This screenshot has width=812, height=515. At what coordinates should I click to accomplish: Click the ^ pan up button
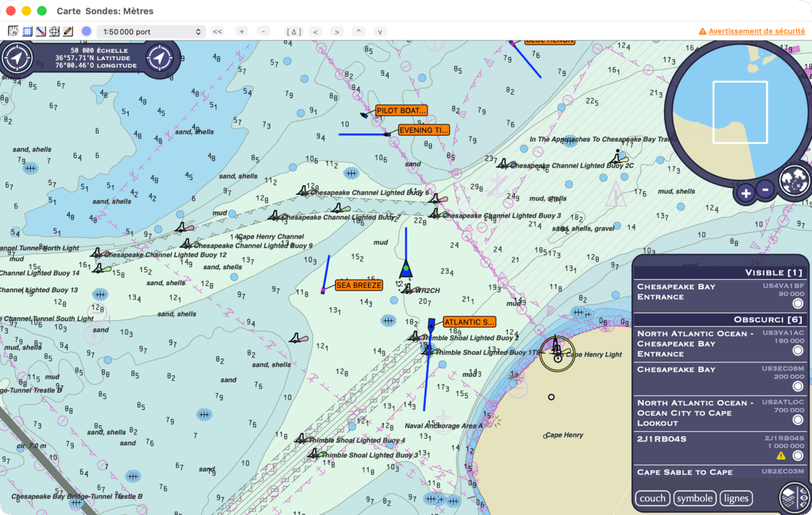[x=359, y=32]
